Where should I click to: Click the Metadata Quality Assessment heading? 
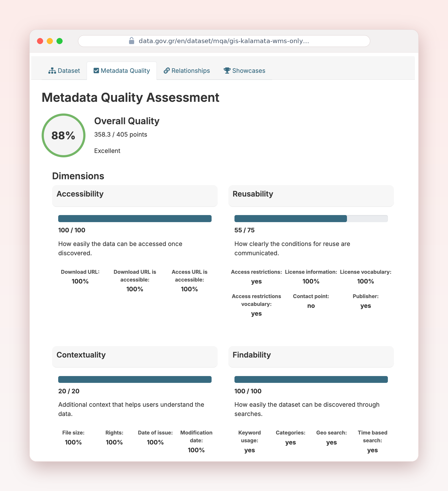pyautogui.click(x=131, y=98)
